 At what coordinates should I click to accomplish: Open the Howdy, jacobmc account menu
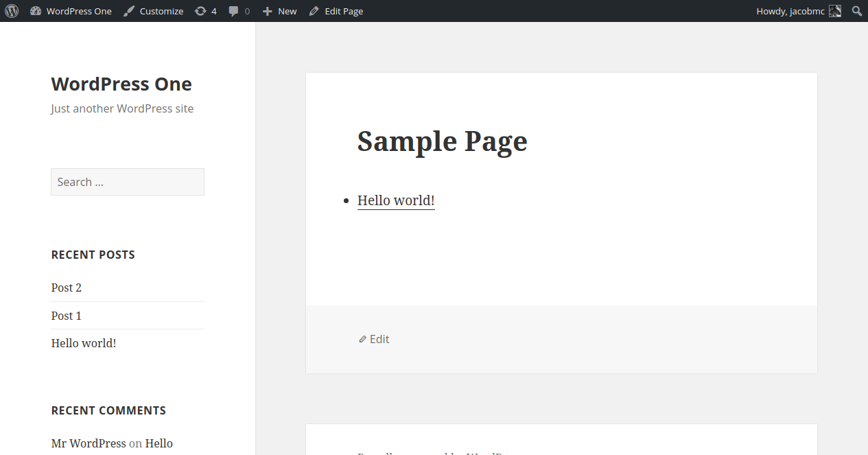click(x=790, y=11)
